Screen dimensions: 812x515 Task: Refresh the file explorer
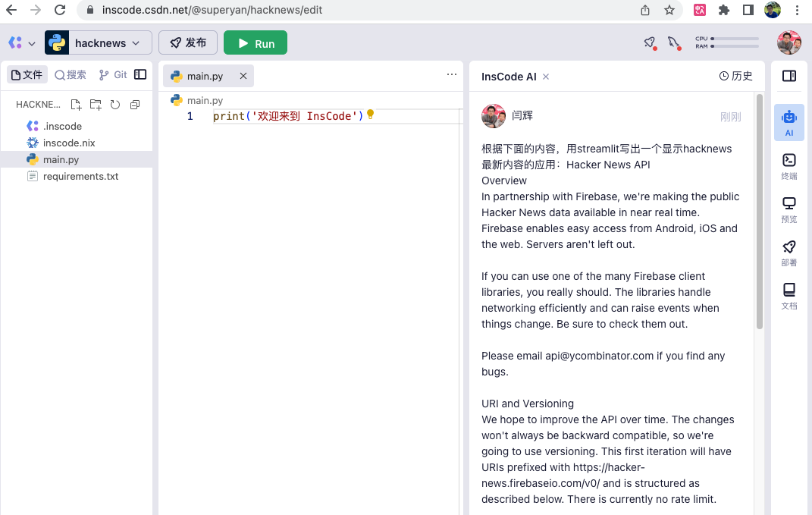coord(115,105)
